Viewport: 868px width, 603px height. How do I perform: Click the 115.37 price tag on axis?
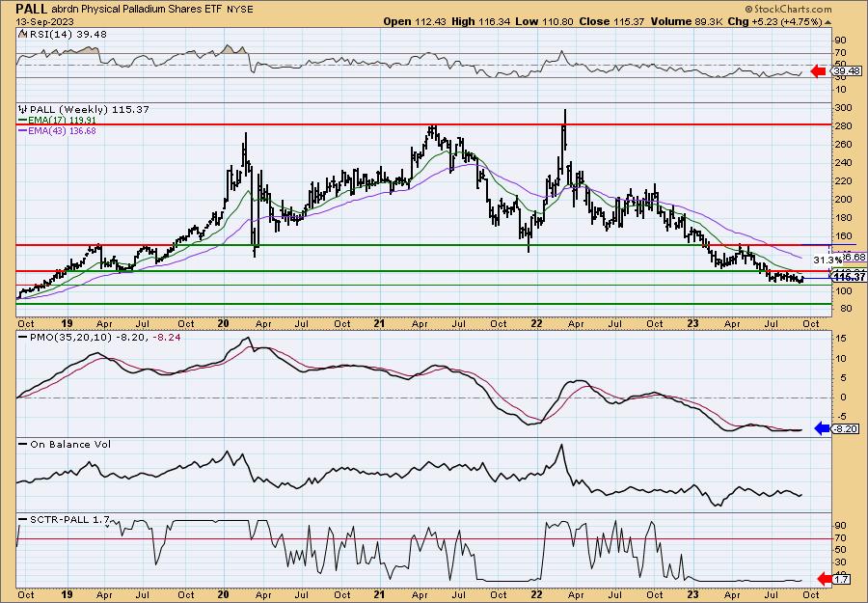point(849,277)
